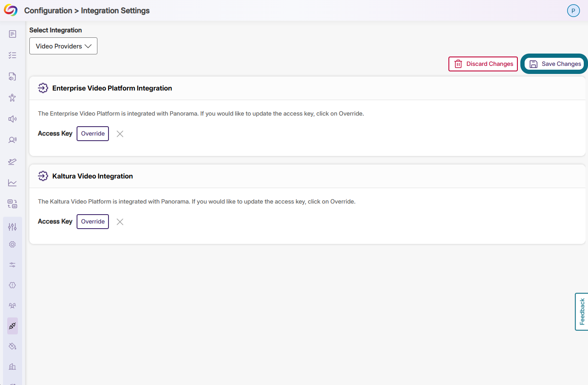Open the audio file icon in sidebar
This screenshot has height=385, width=588.
tap(12, 76)
